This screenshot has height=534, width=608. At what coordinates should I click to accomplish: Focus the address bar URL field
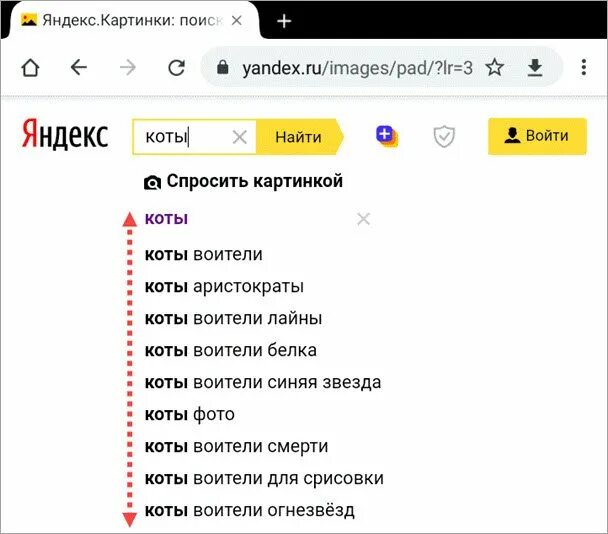(x=340, y=67)
